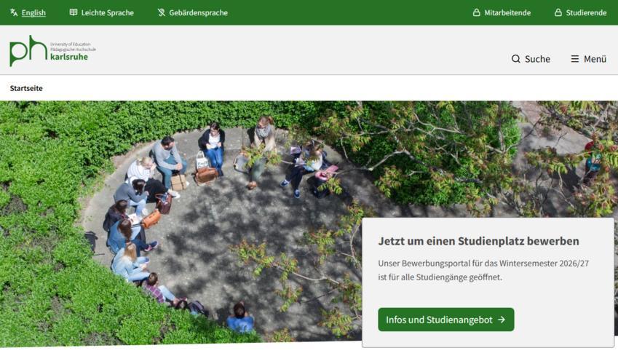This screenshot has height=364, width=618.
Task: Open the Mitarbeitende login link
Action: 507,12
